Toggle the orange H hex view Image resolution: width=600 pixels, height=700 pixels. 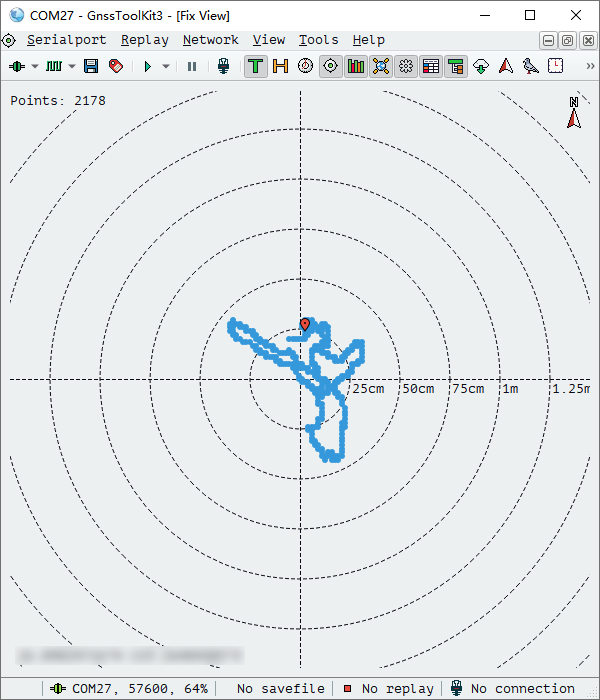click(x=280, y=67)
